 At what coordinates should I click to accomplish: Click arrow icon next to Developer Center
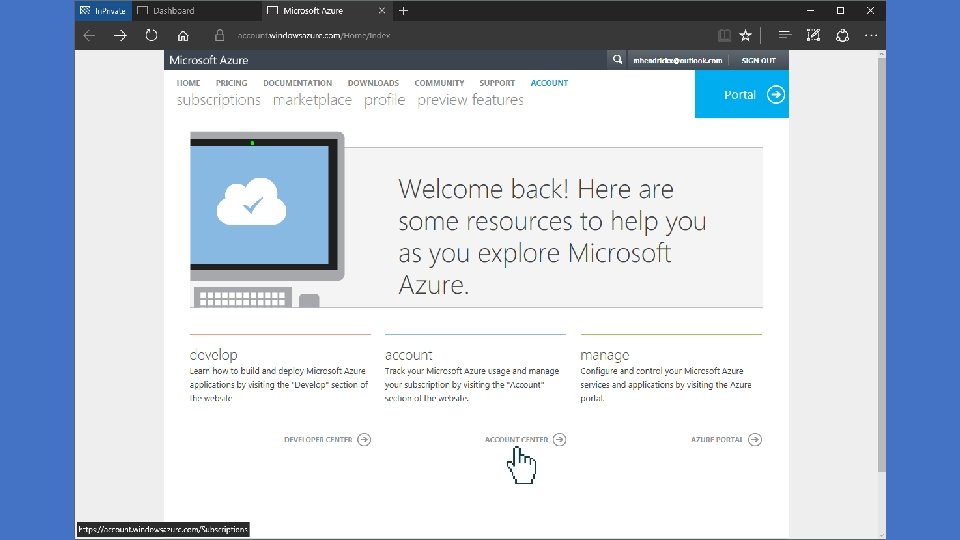[x=364, y=440]
